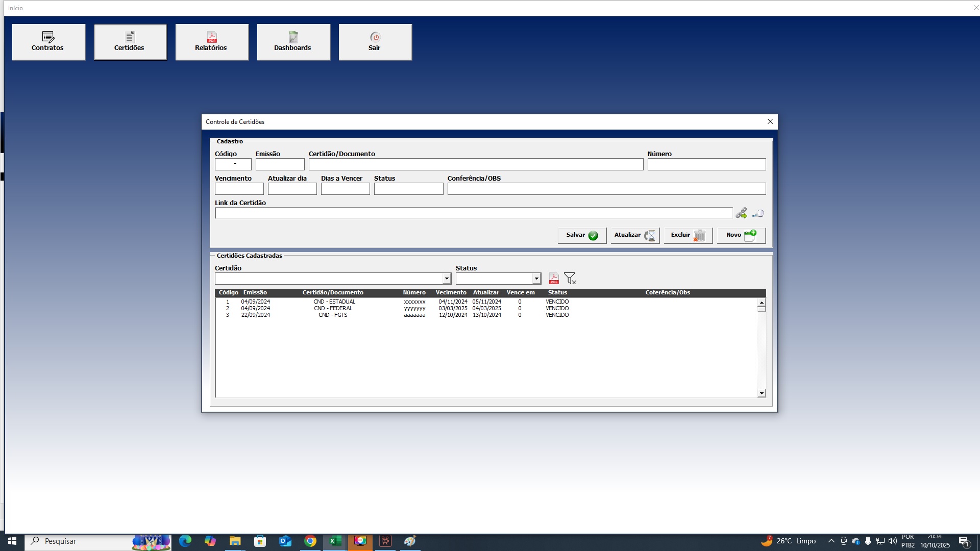Click the Número input field
The height and width of the screenshot is (551, 980).
pos(707,164)
